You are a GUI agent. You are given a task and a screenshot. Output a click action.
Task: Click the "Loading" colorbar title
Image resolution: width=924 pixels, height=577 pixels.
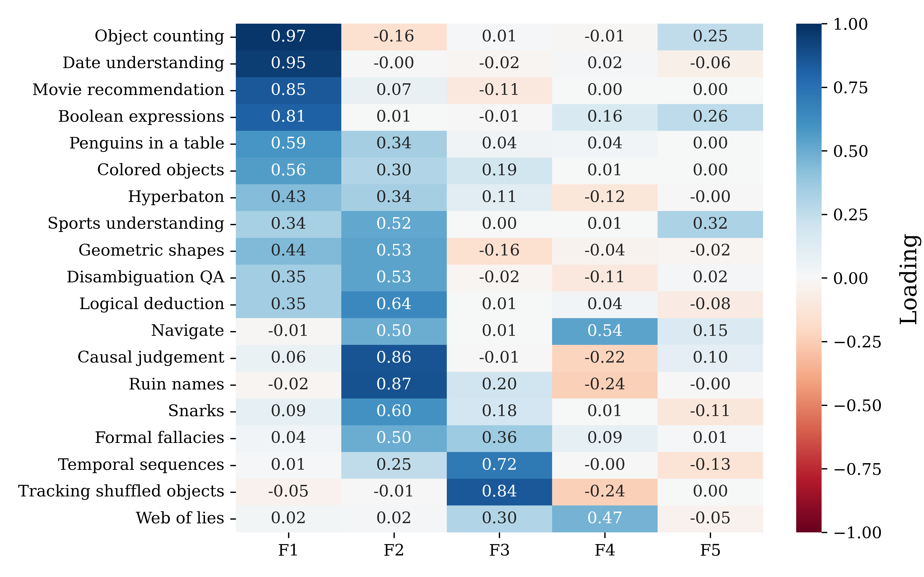click(x=909, y=278)
